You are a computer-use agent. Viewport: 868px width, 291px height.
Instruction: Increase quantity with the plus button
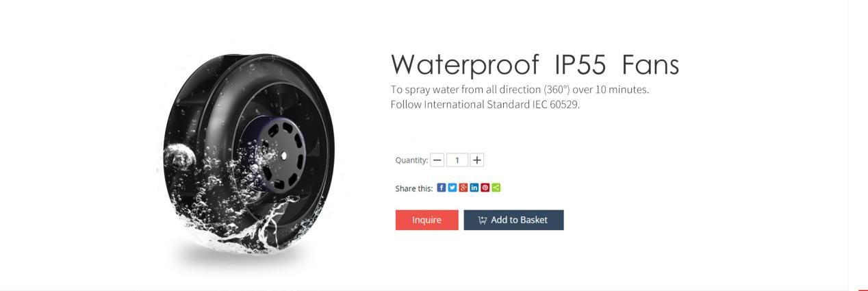pos(477,160)
